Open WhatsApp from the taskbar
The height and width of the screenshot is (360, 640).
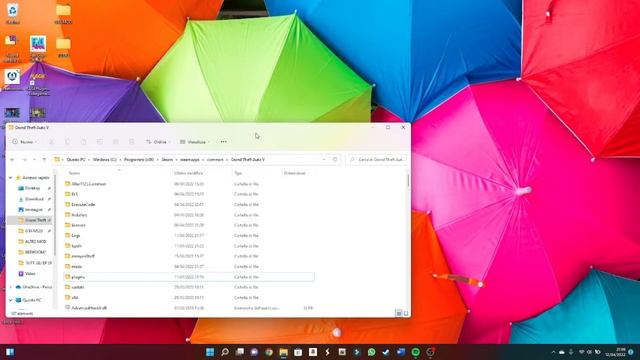371,352
